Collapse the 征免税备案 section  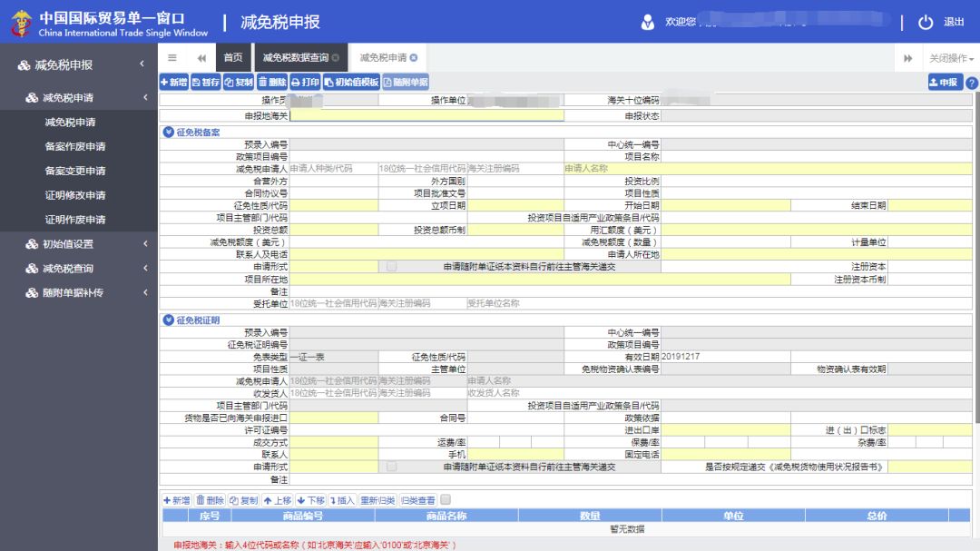tap(167, 132)
